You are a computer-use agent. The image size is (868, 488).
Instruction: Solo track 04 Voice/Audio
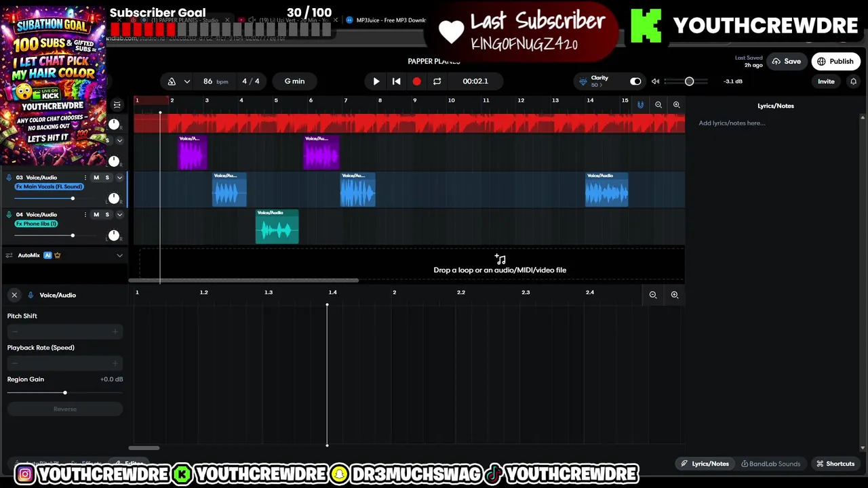click(106, 215)
